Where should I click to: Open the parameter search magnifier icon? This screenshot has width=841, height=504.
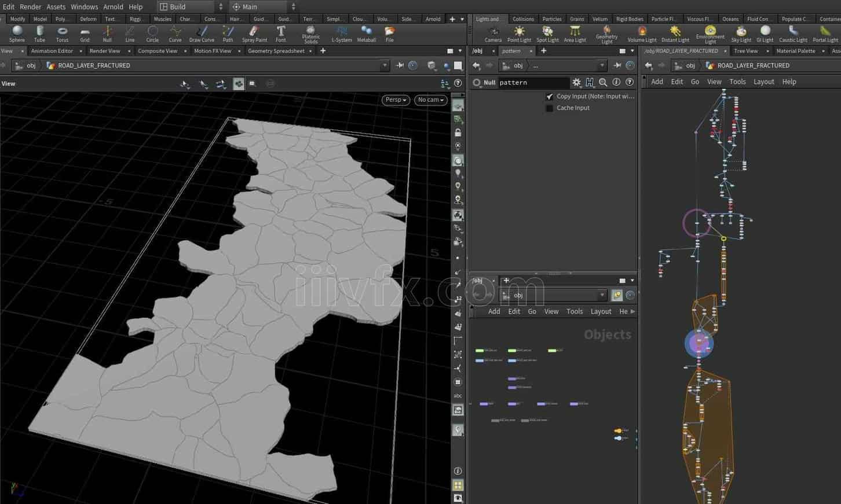[603, 82]
